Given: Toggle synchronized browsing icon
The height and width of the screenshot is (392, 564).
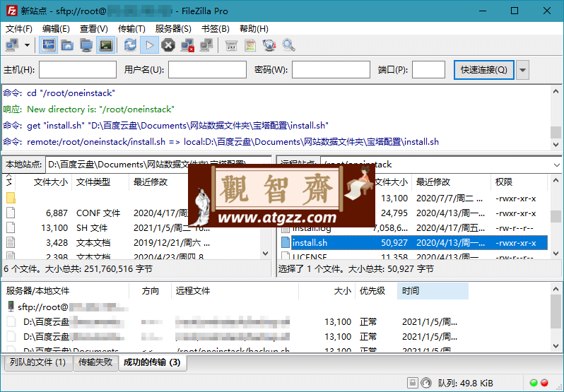Looking at the screenshot, I should point(269,45).
